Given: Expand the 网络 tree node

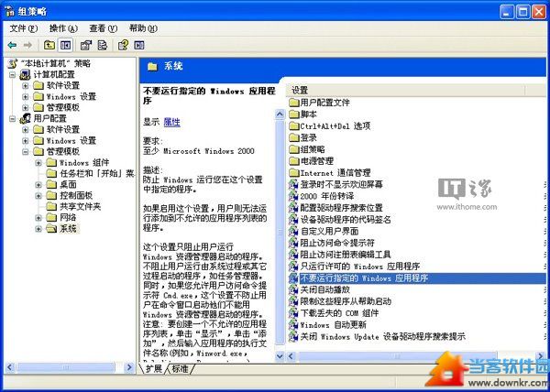Looking at the screenshot, I should tap(38, 218).
